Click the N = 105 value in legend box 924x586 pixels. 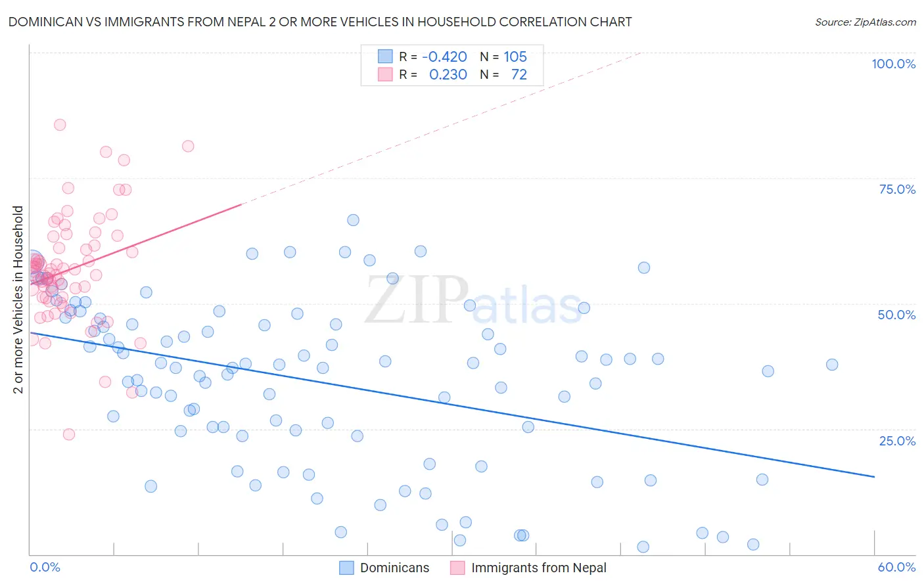[503, 56]
